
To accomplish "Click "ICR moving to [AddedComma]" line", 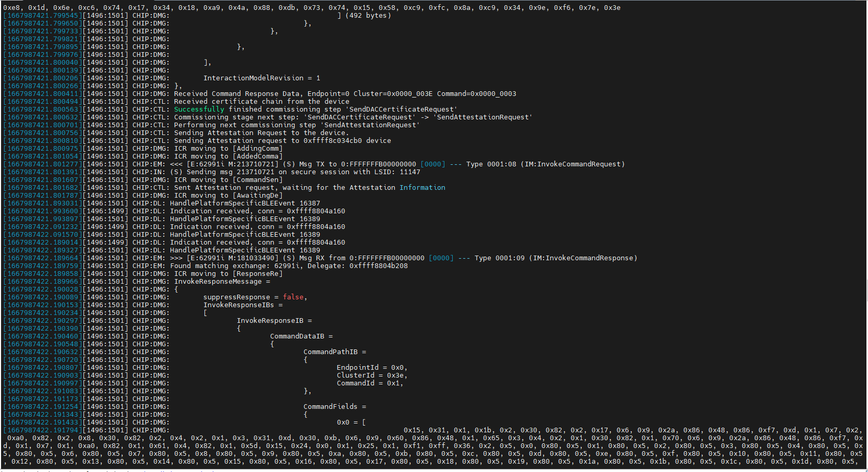I will click(x=228, y=156).
